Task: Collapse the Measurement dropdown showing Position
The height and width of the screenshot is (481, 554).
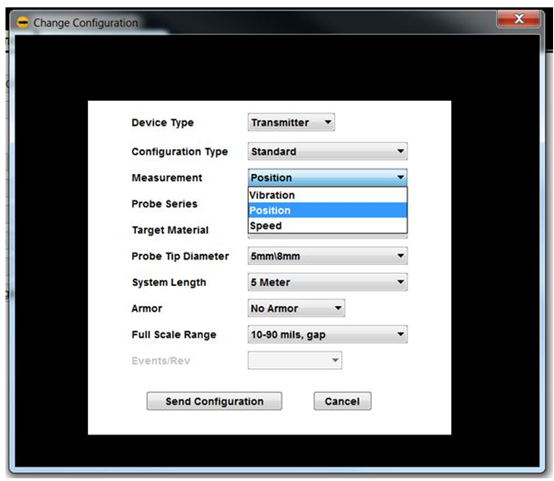Action: click(328, 177)
